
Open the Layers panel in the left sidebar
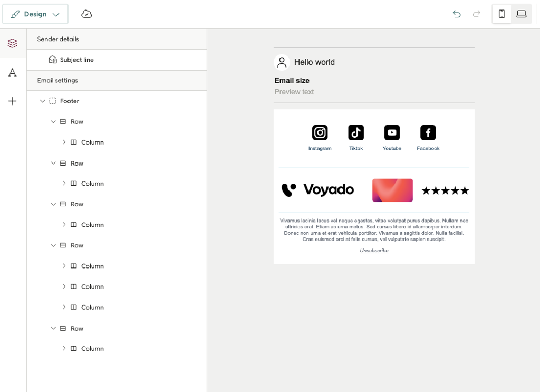[x=12, y=43]
